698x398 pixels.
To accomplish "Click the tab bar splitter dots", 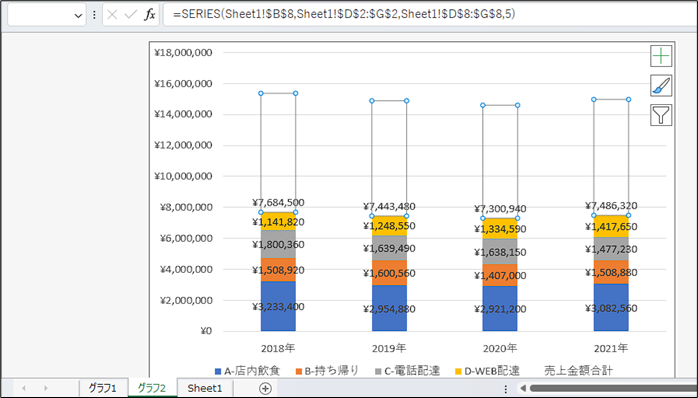I will click(x=506, y=389).
